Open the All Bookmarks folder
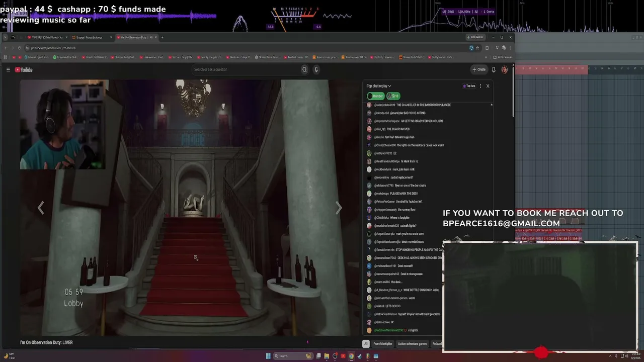 tap(502, 57)
